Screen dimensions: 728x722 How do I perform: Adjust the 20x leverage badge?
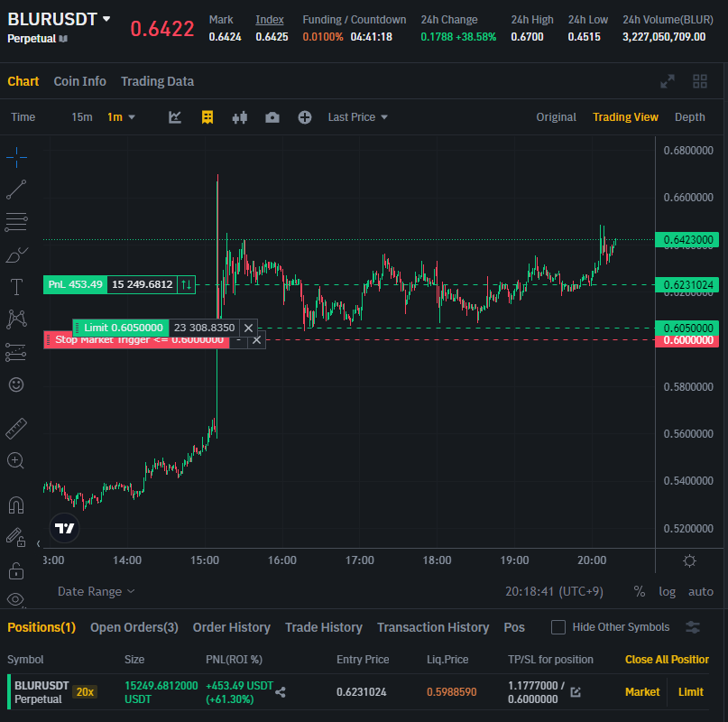tap(85, 692)
